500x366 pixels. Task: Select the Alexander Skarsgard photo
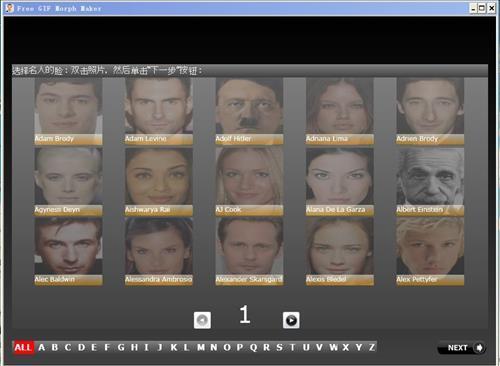coord(249,252)
